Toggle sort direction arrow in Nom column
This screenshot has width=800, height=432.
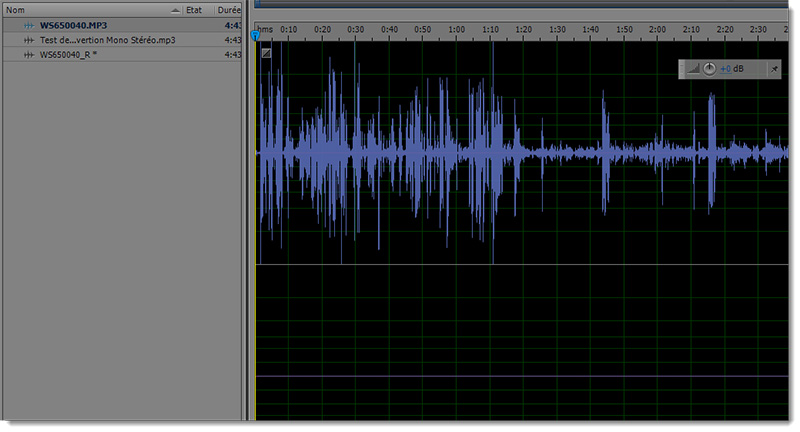tap(175, 10)
